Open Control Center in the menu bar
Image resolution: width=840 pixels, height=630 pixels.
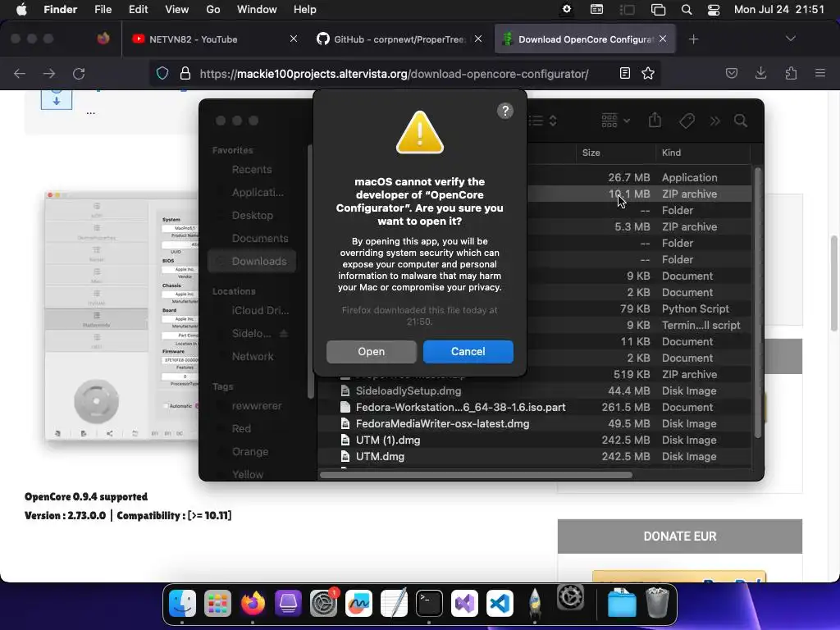[x=714, y=10]
